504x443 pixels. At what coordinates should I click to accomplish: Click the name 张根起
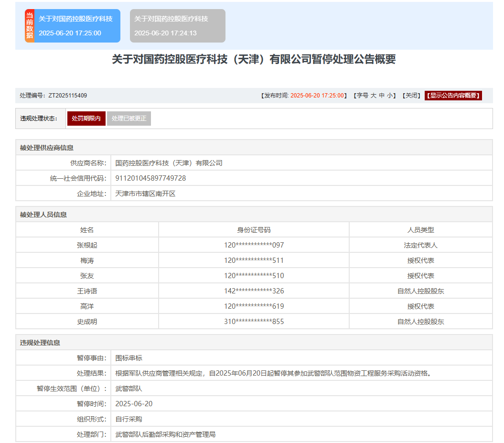tap(87, 245)
